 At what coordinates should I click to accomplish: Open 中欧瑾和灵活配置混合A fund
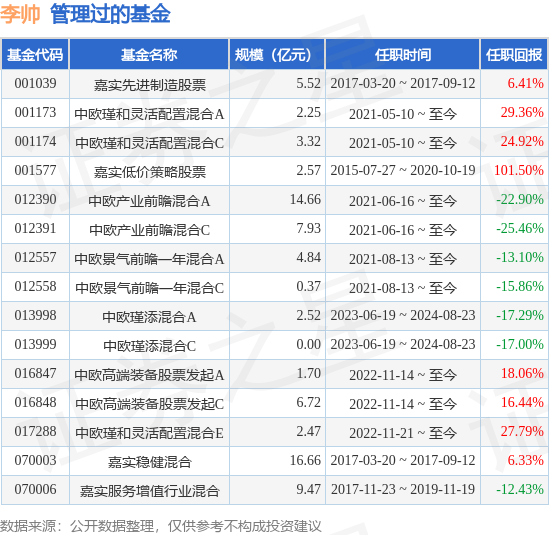[x=149, y=114]
